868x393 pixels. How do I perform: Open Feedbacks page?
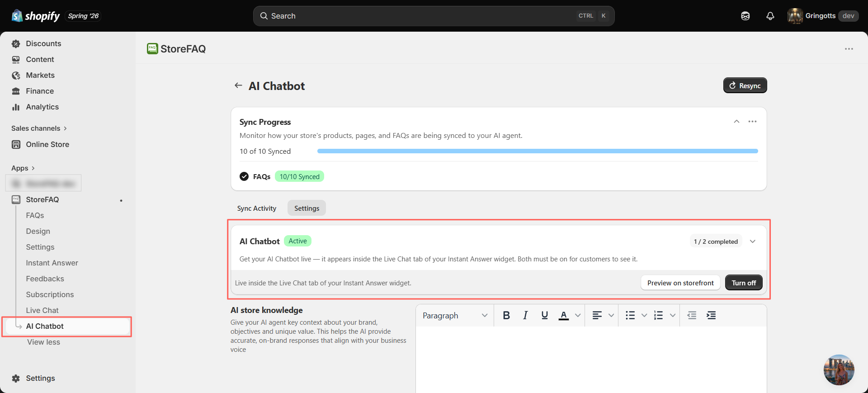point(45,279)
